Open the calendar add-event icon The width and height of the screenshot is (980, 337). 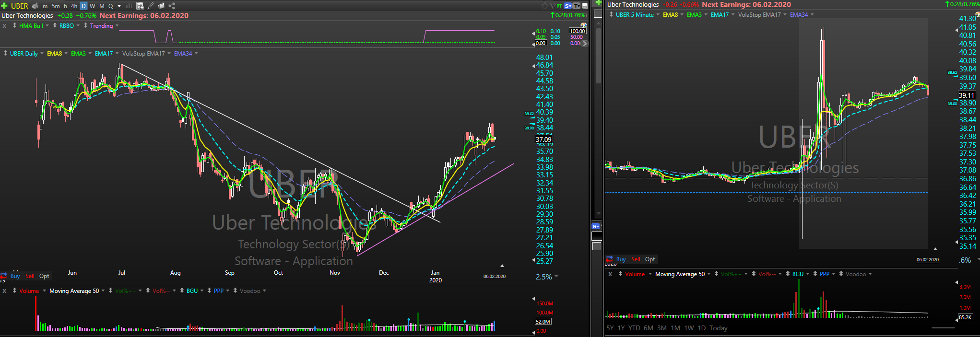[x=140, y=6]
